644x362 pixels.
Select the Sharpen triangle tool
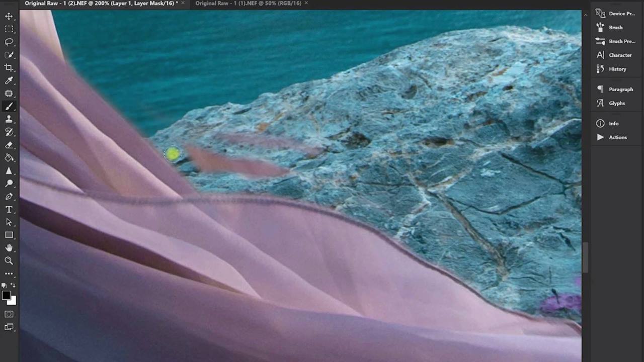(9, 171)
